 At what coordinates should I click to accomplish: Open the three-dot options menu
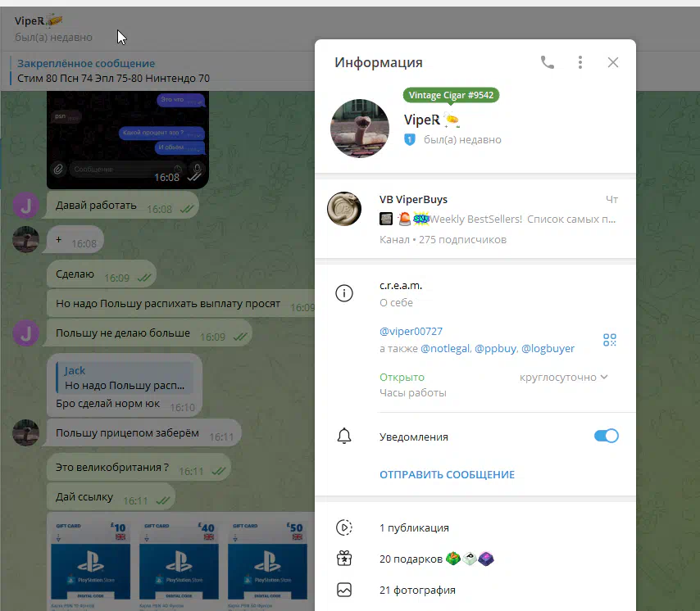tap(580, 62)
